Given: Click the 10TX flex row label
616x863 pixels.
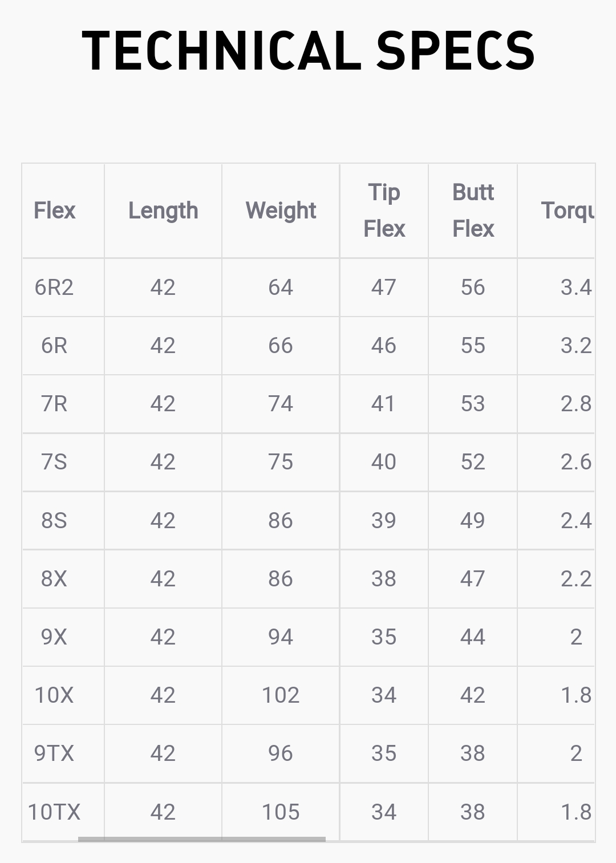Looking at the screenshot, I should click(54, 812).
